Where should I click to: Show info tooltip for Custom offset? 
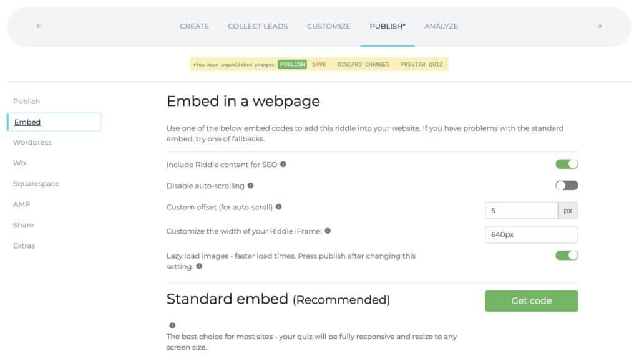[x=279, y=207]
